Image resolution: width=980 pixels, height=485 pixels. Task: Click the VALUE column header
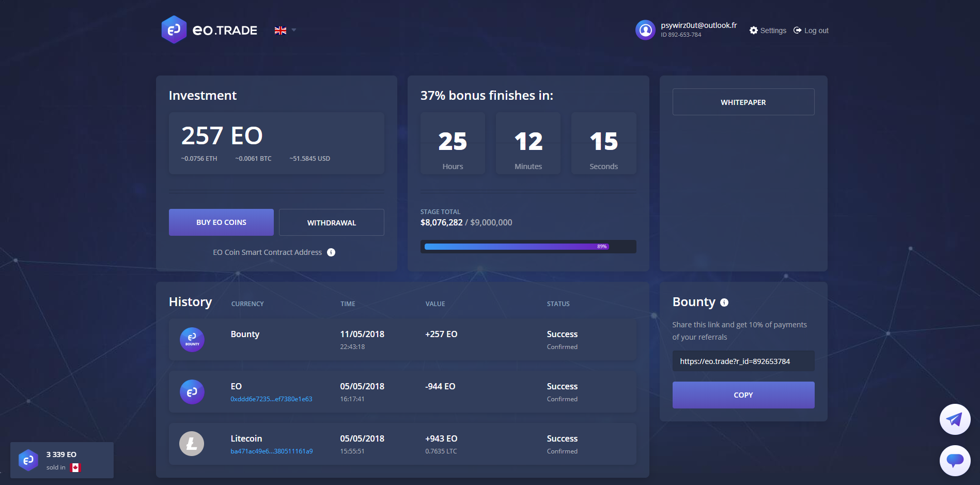(x=435, y=304)
